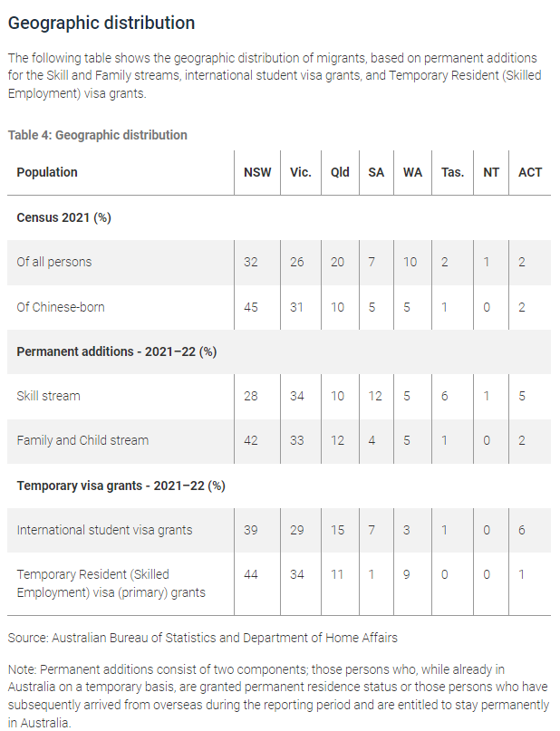The height and width of the screenshot is (731, 560).
Task: Click the ACT column header
Action: [530, 172]
